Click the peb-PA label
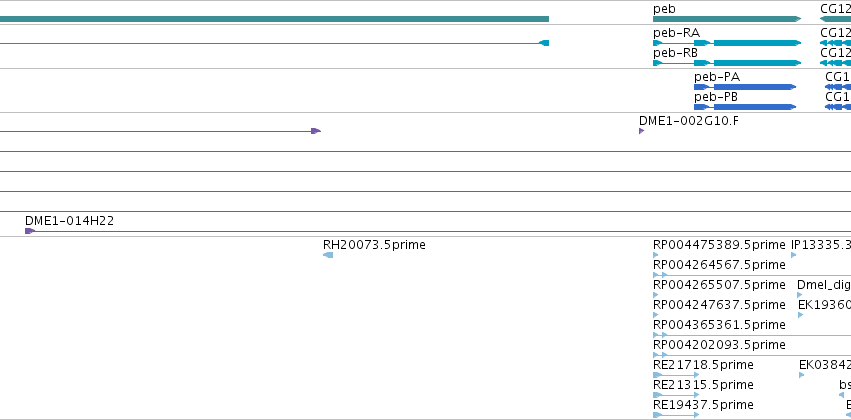 (717, 77)
